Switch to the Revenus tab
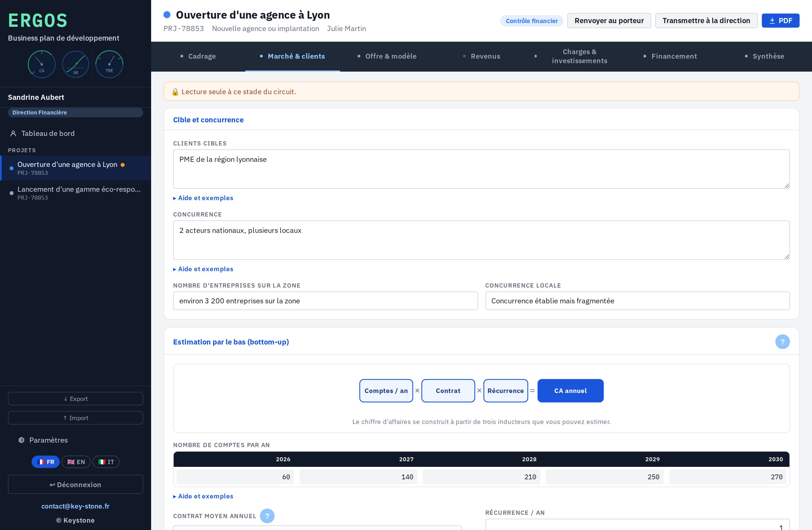The image size is (812, 530). click(x=481, y=56)
